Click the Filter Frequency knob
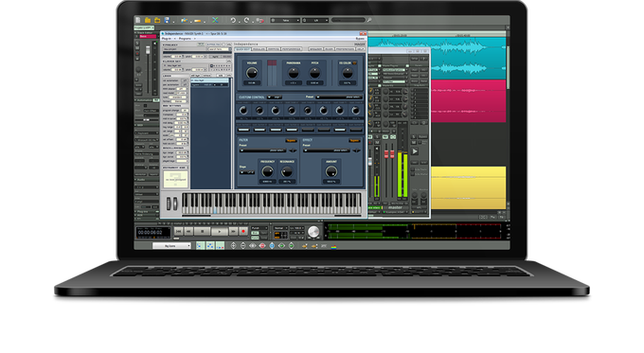644x353 pixels. tap(267, 171)
